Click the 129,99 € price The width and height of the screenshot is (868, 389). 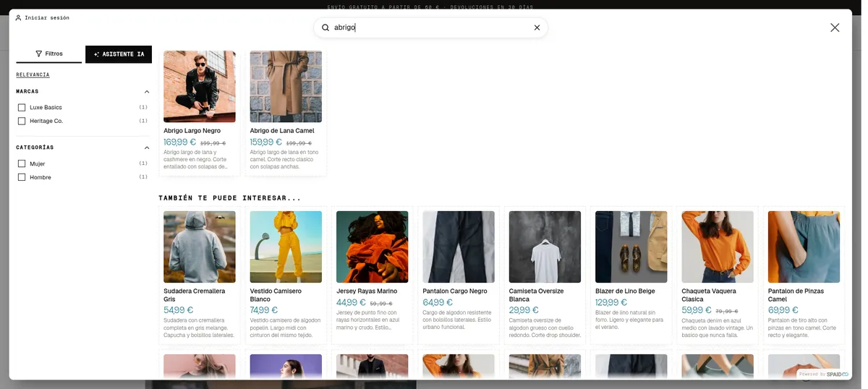(611, 303)
